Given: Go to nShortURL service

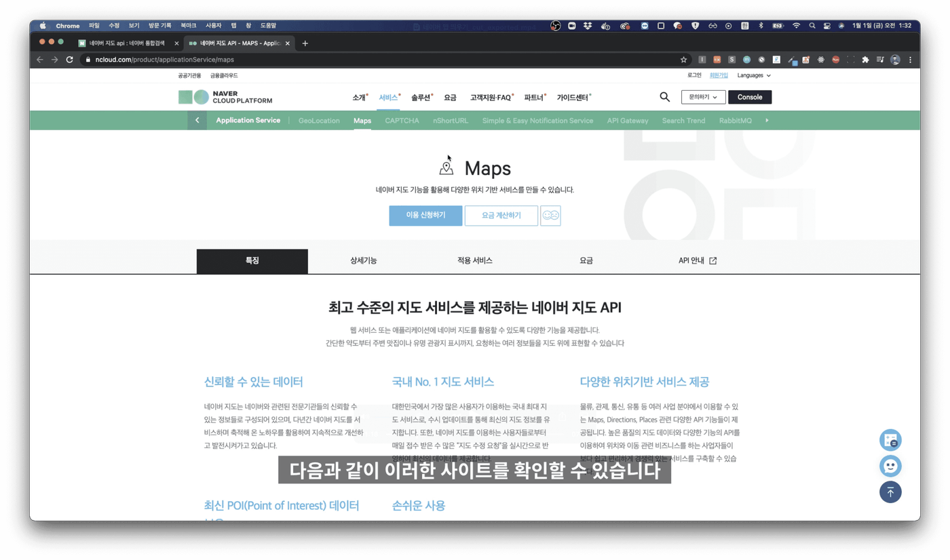Looking at the screenshot, I should coord(451,121).
